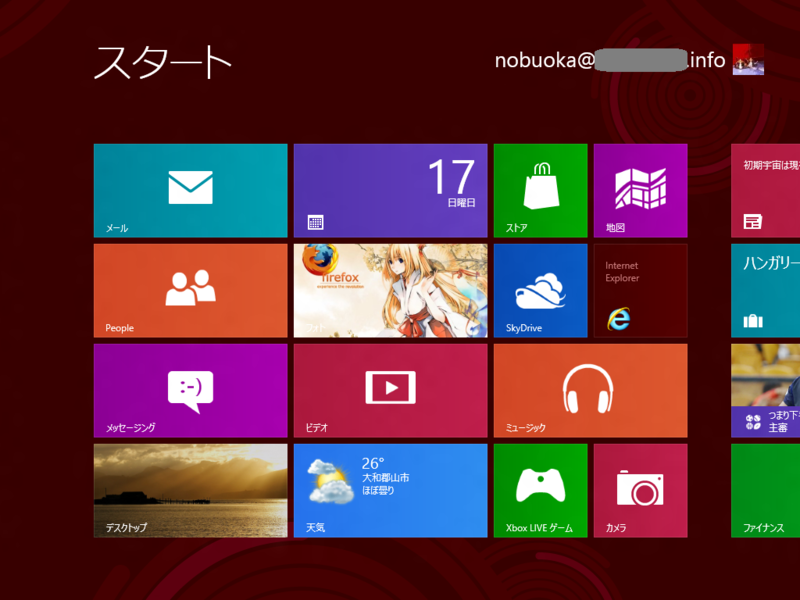
Task: Launch the Video (ビデオ) tile
Action: (x=390, y=390)
